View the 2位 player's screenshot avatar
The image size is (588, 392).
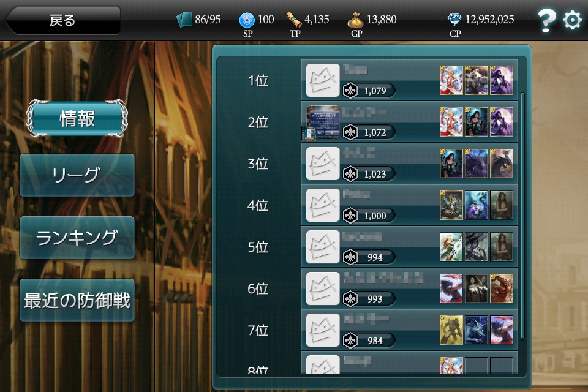320,123
